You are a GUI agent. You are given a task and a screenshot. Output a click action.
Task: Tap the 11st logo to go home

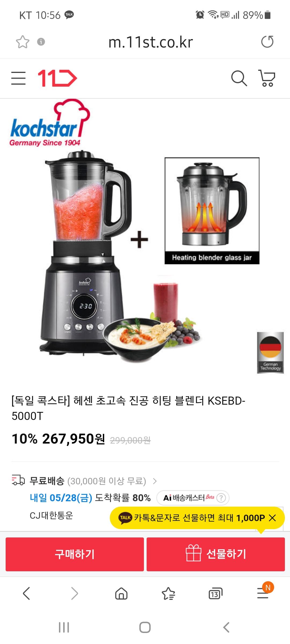[x=57, y=78]
